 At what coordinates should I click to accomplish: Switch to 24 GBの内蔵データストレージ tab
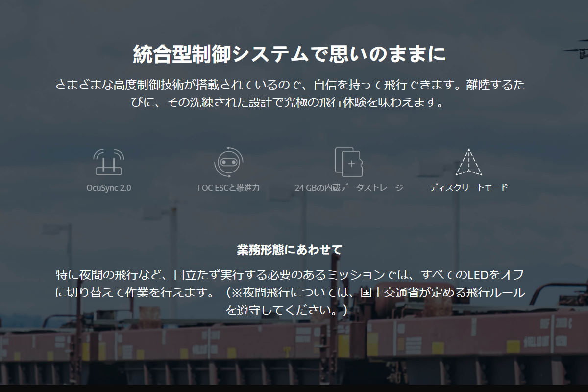click(x=349, y=188)
